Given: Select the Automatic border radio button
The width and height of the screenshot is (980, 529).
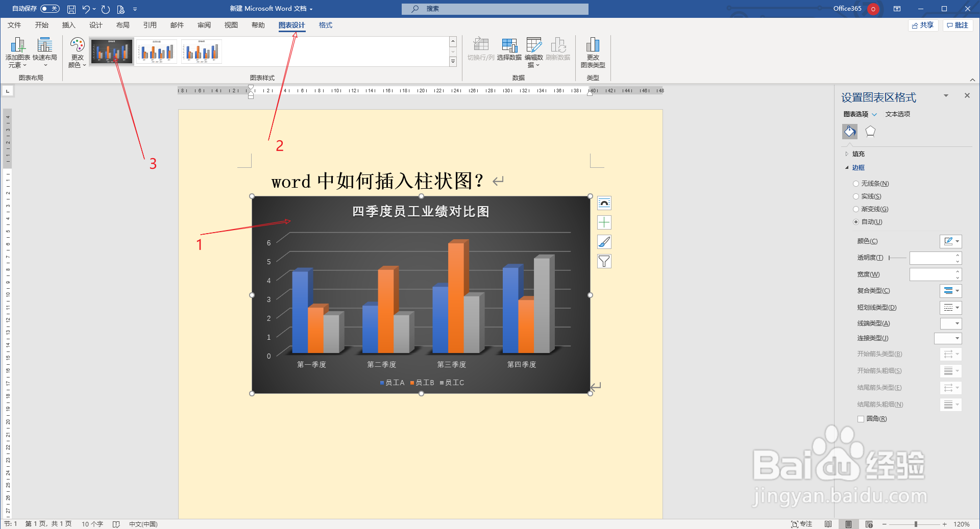Looking at the screenshot, I should point(856,222).
